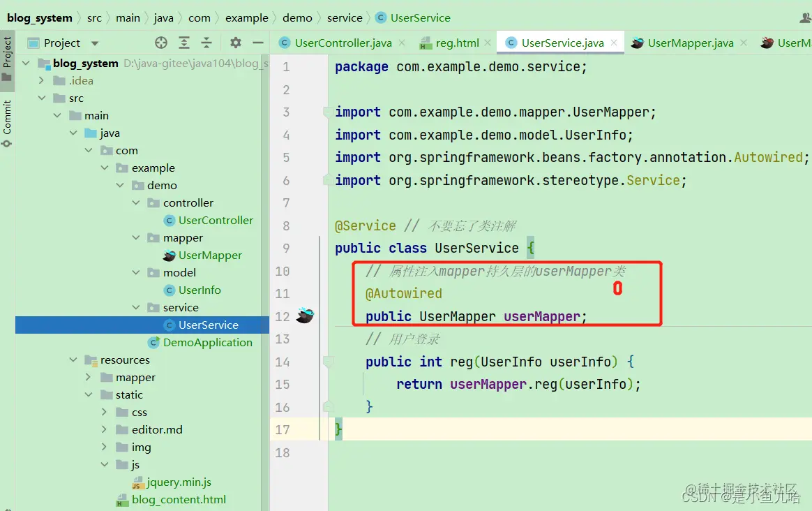Switch to UserMapper.java tab
The width and height of the screenshot is (812, 511).
point(691,43)
